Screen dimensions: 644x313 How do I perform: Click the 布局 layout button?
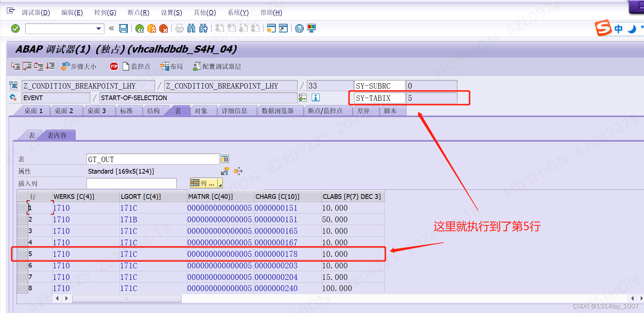pyautogui.click(x=172, y=66)
